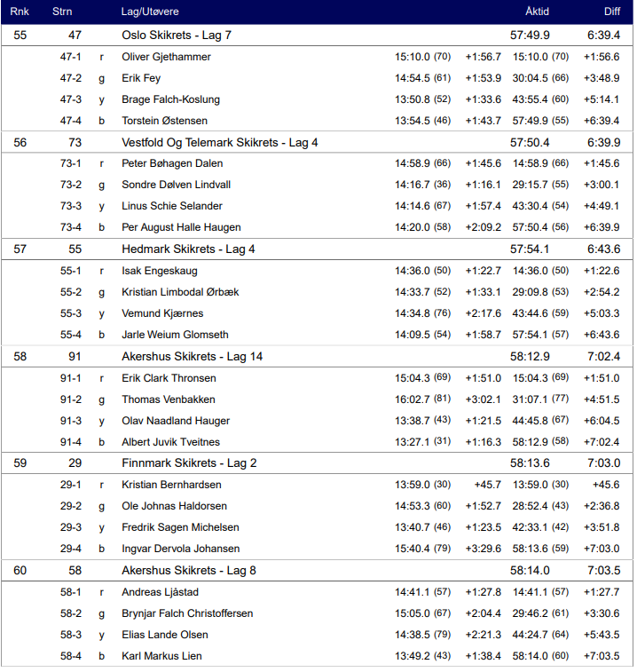
Task: Open the Hedmark Skikrets - Lag 4 row
Action: 188,249
